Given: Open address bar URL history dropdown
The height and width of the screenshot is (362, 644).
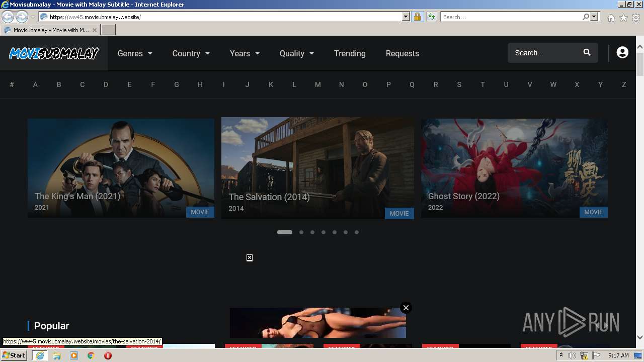Looking at the screenshot, I should tap(406, 17).
